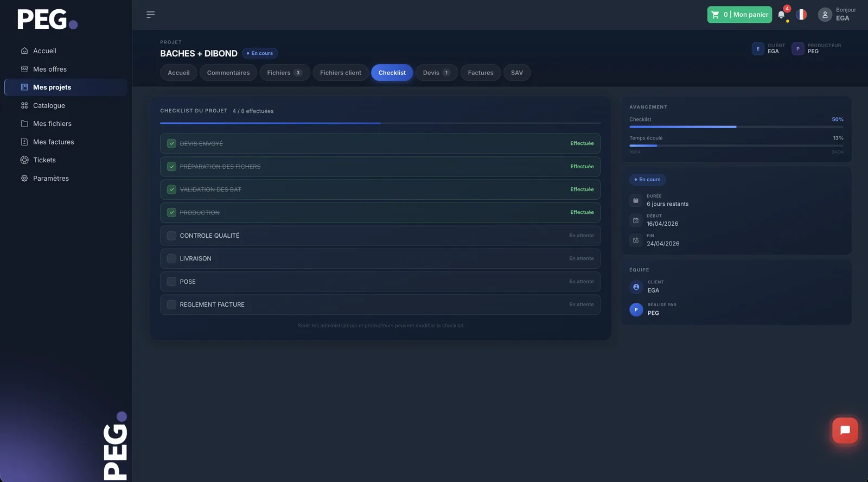Click the Fin date icon
The width and height of the screenshot is (868, 482).
[x=636, y=240]
